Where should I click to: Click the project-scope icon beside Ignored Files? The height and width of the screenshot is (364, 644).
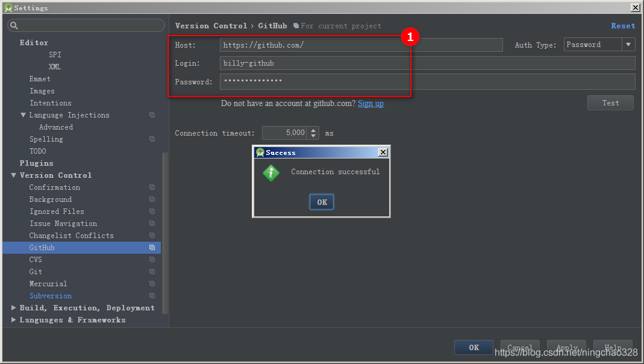click(152, 212)
